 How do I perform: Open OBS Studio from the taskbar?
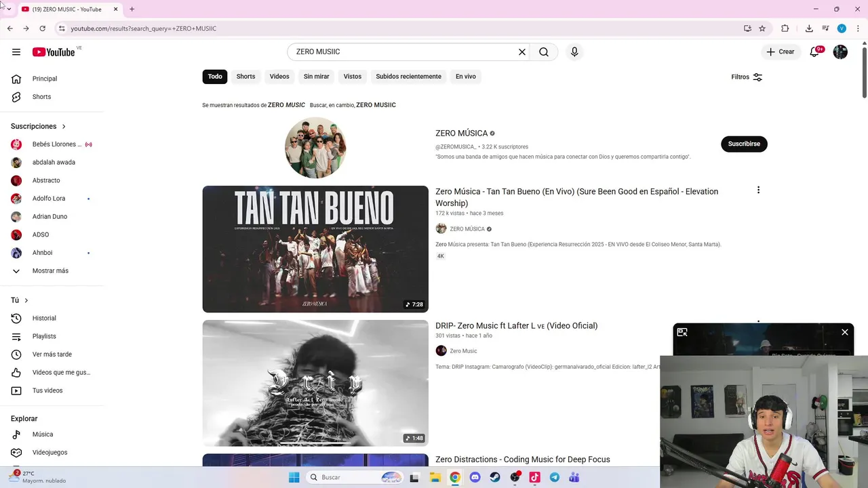(x=515, y=477)
